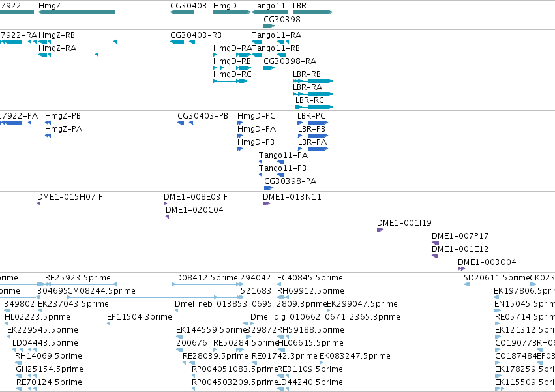Select EST LD08412.5prime label
The image size is (555, 392).
coord(205,278)
